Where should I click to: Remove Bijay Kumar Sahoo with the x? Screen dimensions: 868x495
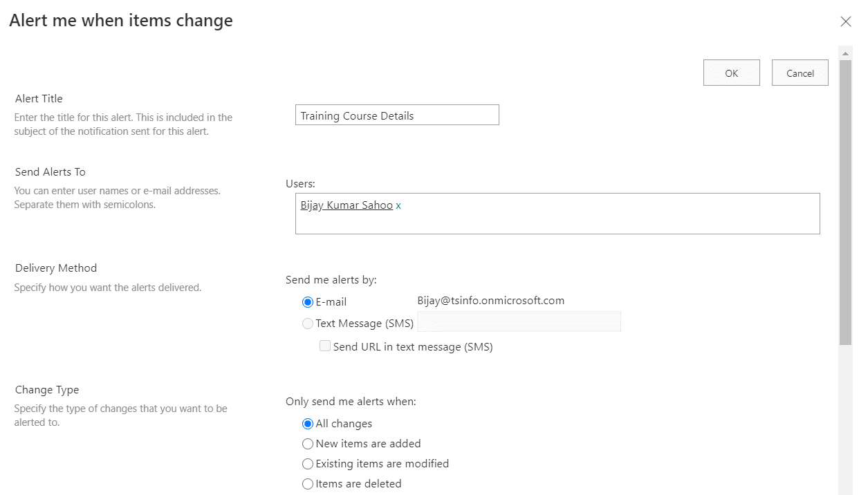[398, 205]
